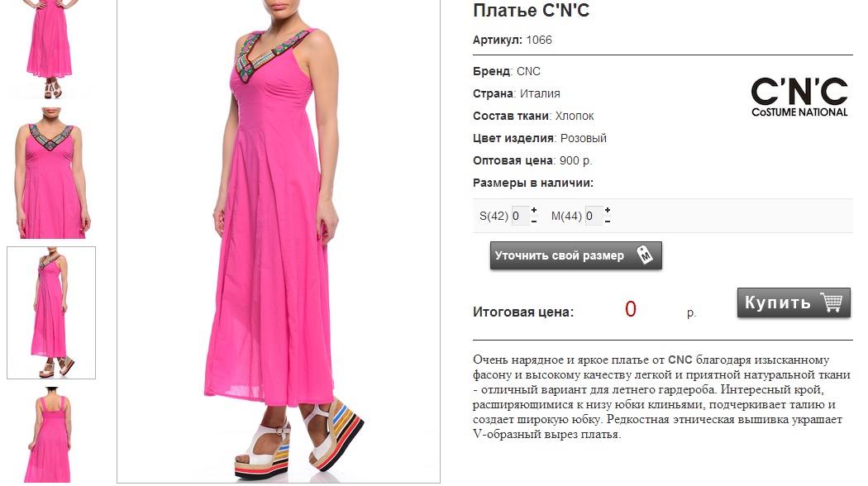The image size is (868, 486).
Task: Click the Уточнить свой размер button
Action: point(575,255)
